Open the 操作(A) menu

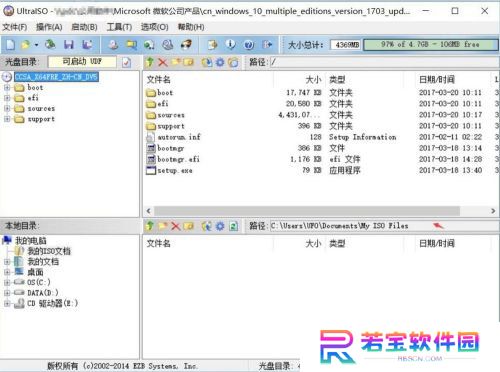point(49,27)
